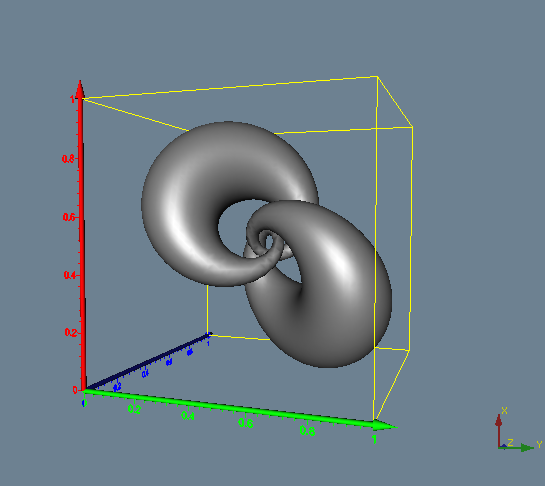Click the X label on orientation widget
545x486 pixels.
click(x=505, y=411)
